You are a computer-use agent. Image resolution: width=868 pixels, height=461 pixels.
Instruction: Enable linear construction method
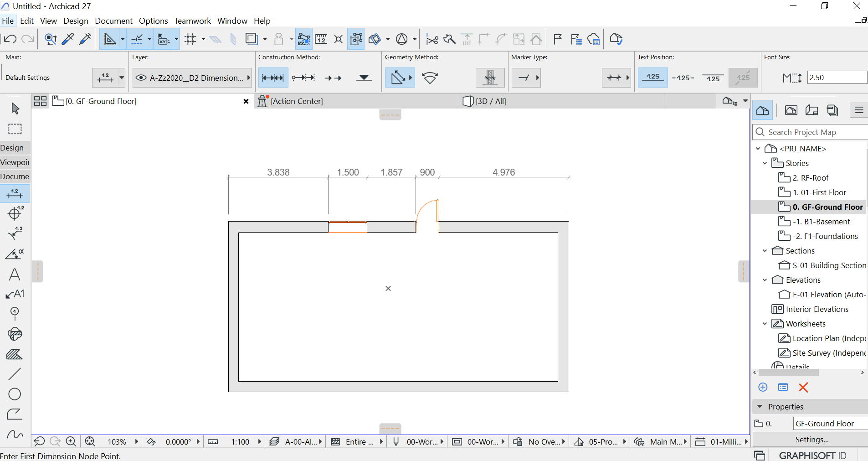click(x=273, y=78)
